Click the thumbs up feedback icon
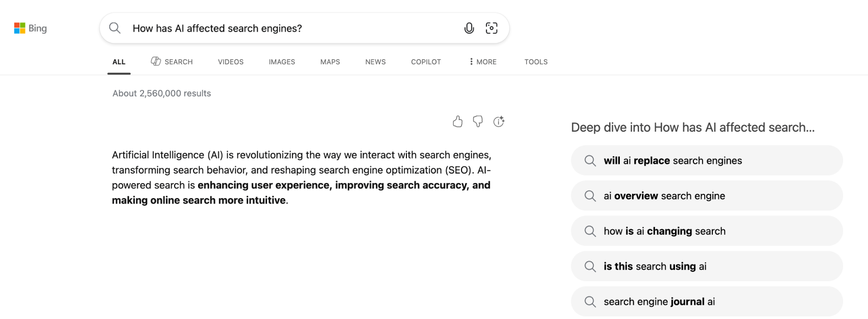The image size is (868, 319). pyautogui.click(x=457, y=121)
